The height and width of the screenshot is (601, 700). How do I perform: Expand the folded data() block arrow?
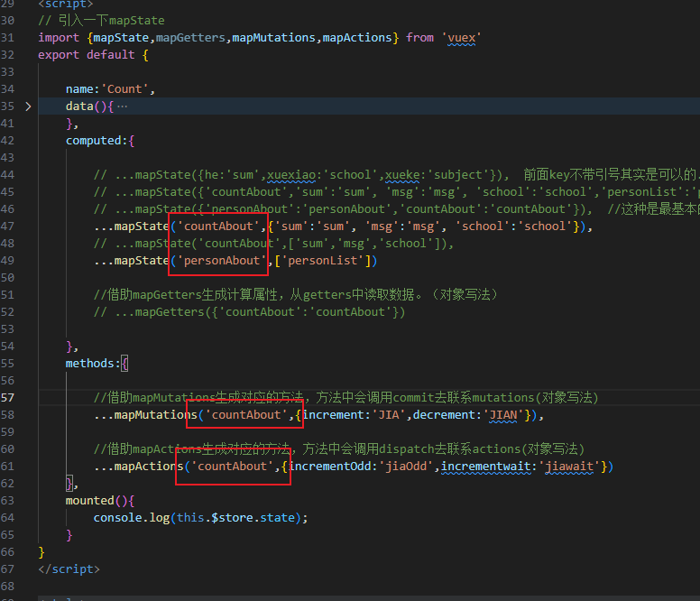click(28, 106)
